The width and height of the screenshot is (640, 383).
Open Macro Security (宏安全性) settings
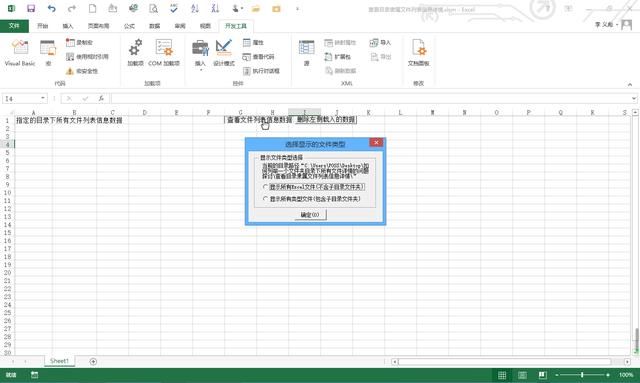point(82,71)
